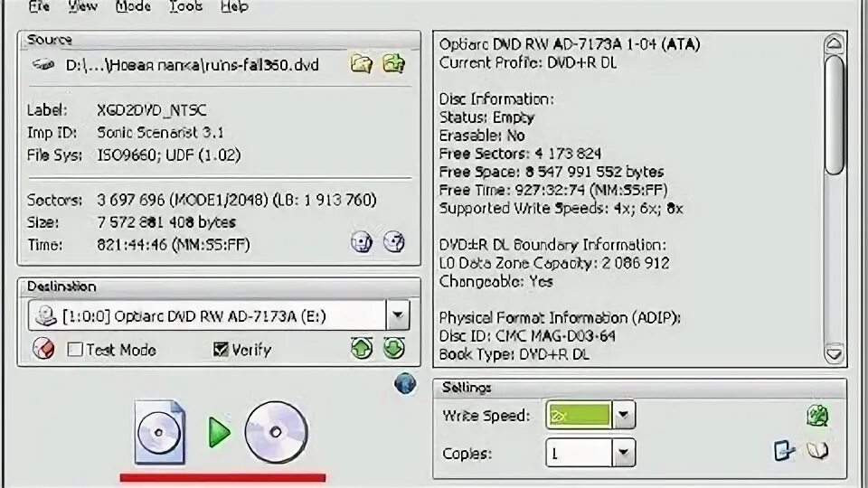Click the source drive icon beside the file path
Image resolution: width=868 pixels, height=488 pixels.
tap(43, 65)
